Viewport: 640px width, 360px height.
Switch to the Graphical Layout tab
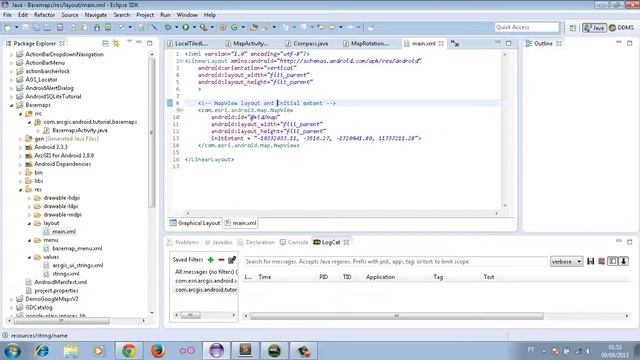[195, 223]
